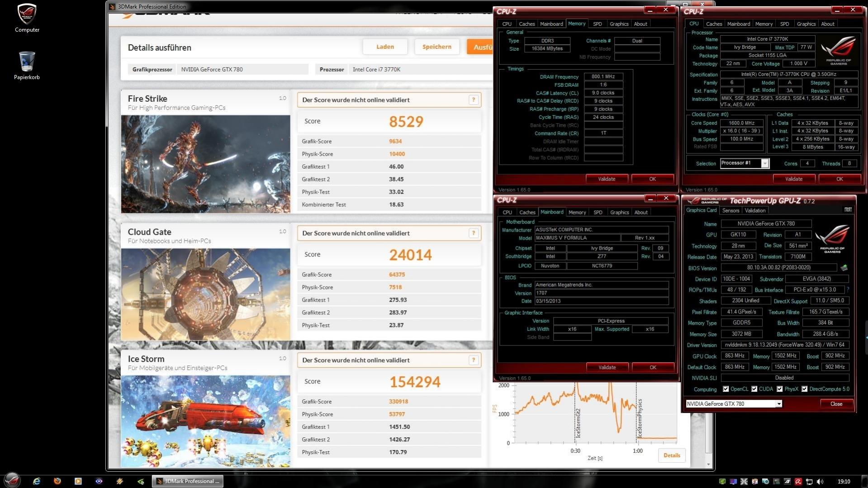
Task: Click the blue gear tray icon
Action: (x=766, y=482)
